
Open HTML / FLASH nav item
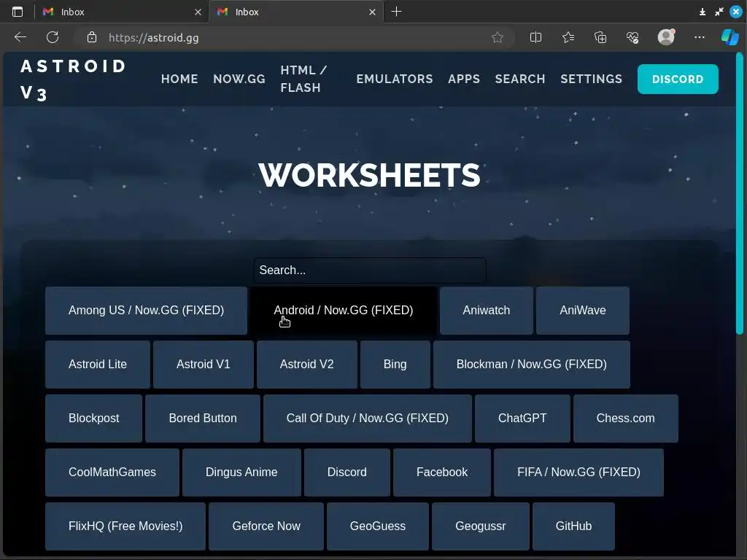point(303,79)
